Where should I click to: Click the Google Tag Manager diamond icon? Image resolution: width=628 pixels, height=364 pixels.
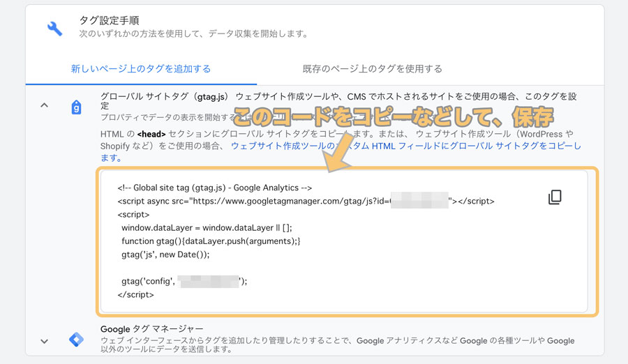[x=76, y=340]
